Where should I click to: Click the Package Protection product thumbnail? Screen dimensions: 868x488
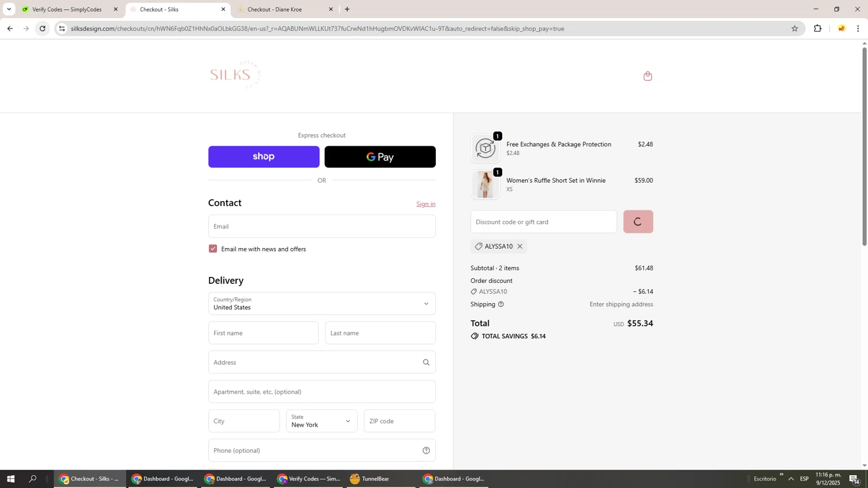[486, 149]
